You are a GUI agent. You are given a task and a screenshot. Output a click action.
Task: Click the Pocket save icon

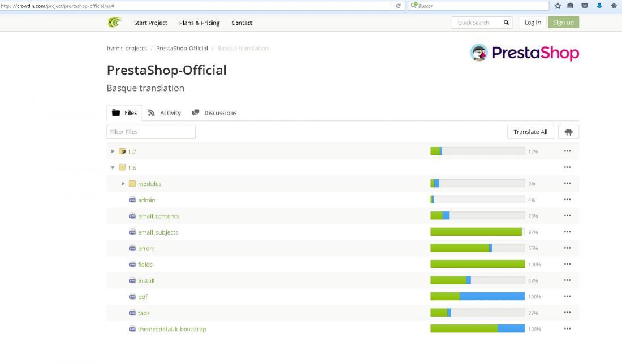point(585,6)
